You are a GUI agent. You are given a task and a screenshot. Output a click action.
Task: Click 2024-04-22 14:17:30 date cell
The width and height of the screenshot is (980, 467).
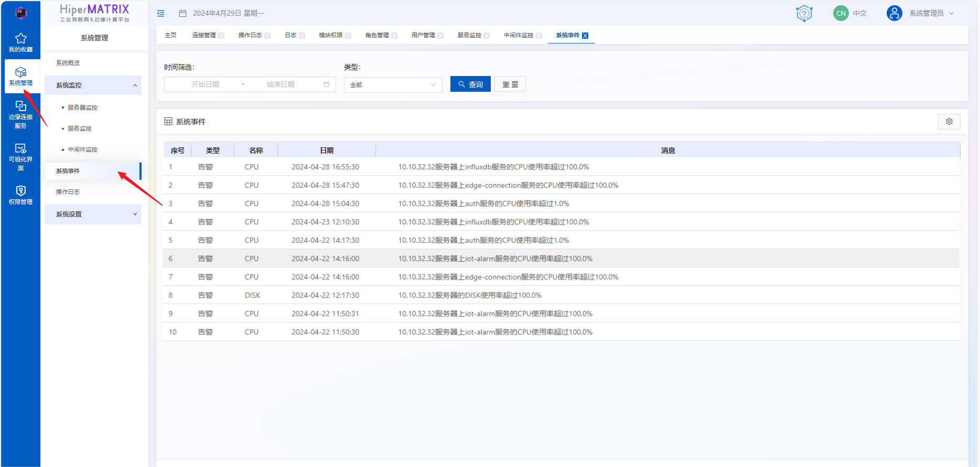point(325,240)
